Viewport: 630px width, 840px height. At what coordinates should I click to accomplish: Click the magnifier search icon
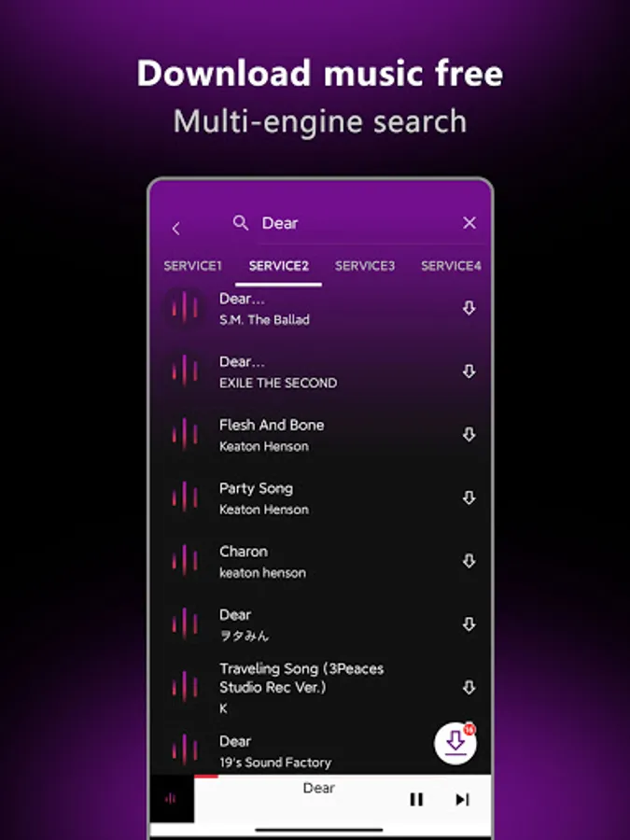pyautogui.click(x=241, y=223)
